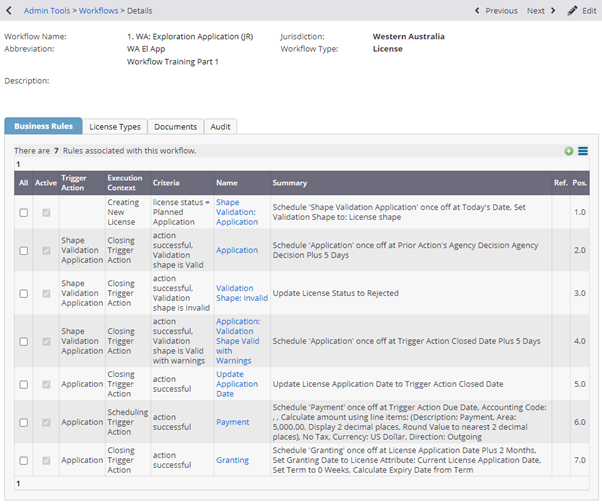Click the Next text button
602x504 pixels.
tap(536, 11)
